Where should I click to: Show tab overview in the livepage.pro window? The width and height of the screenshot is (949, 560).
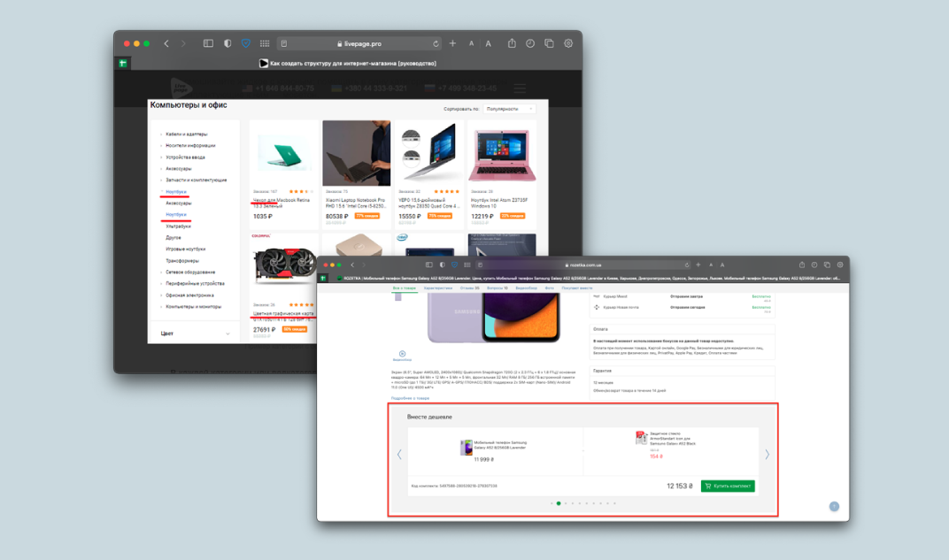coord(549,43)
